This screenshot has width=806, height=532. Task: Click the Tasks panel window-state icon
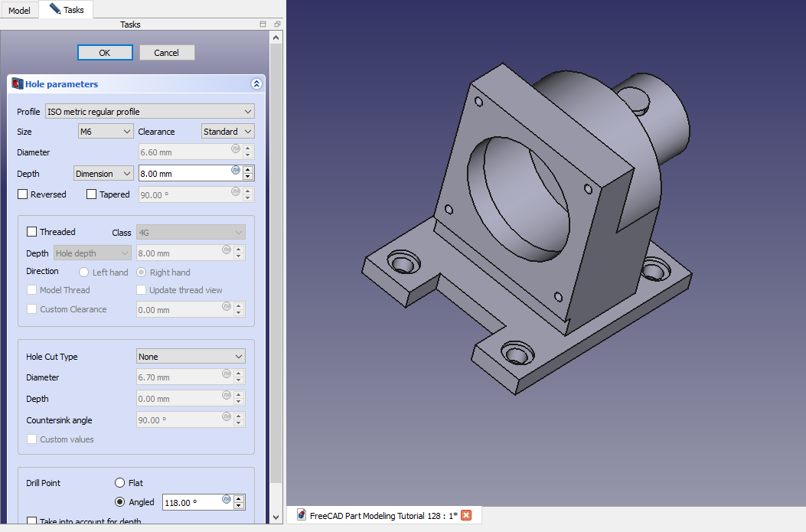263,24
